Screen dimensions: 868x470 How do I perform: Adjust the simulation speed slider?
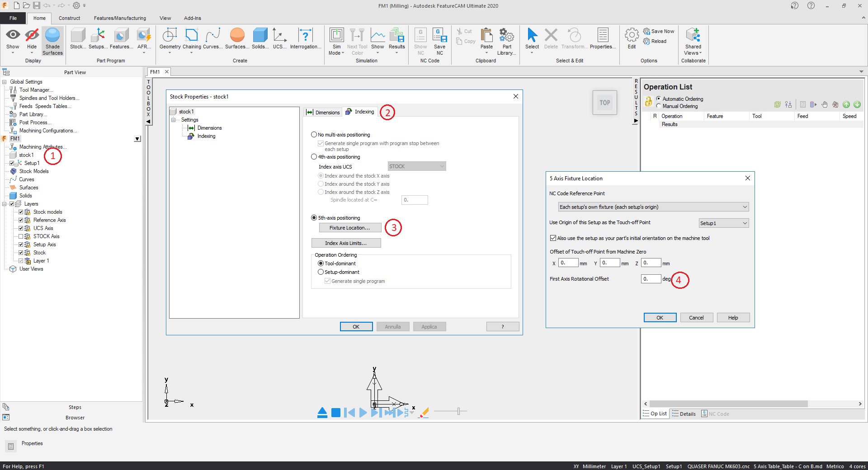point(458,411)
